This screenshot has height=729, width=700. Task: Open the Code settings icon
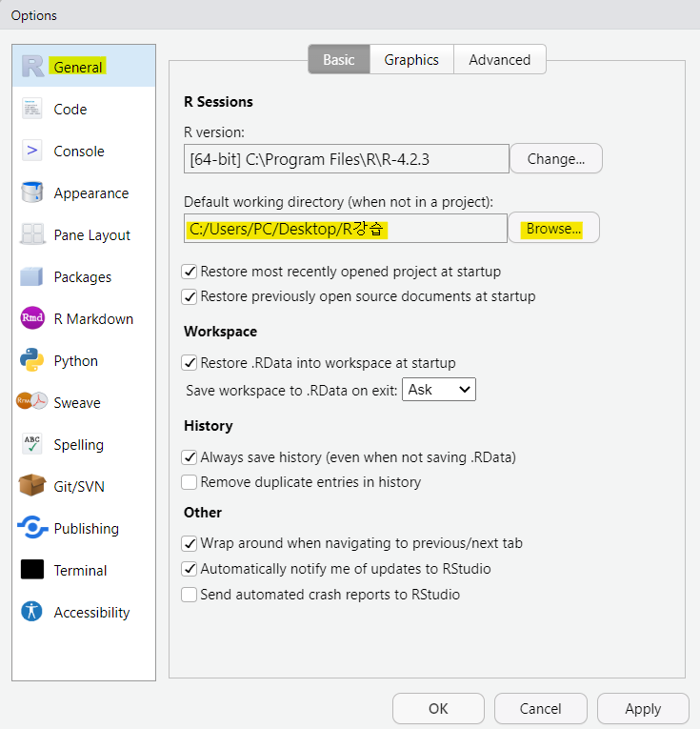tap(32, 109)
